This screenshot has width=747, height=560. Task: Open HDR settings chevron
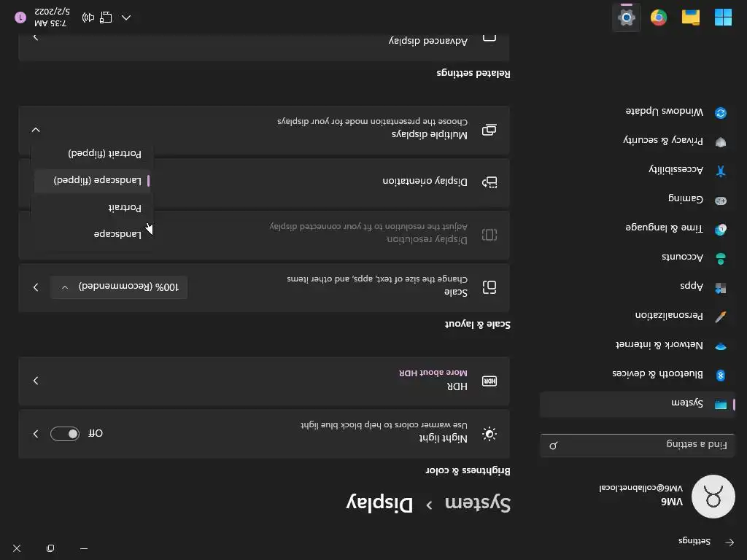[x=36, y=381]
